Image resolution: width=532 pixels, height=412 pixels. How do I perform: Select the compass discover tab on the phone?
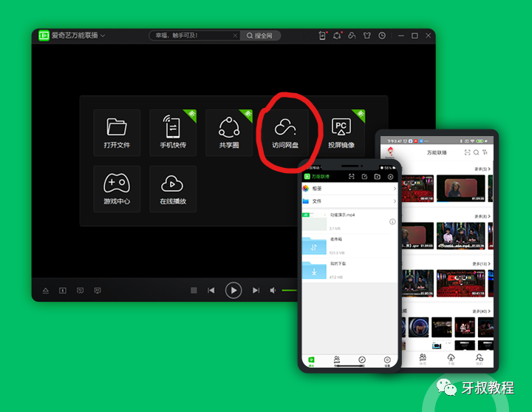[362, 360]
